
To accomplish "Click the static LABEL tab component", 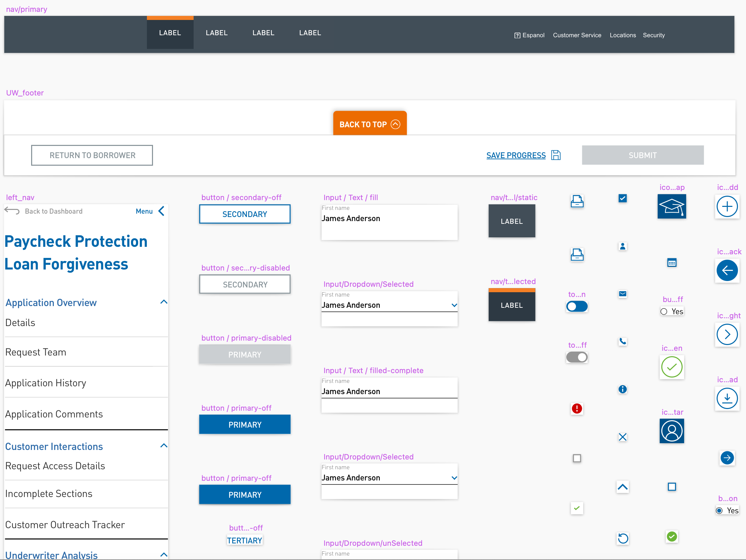I will [x=512, y=221].
